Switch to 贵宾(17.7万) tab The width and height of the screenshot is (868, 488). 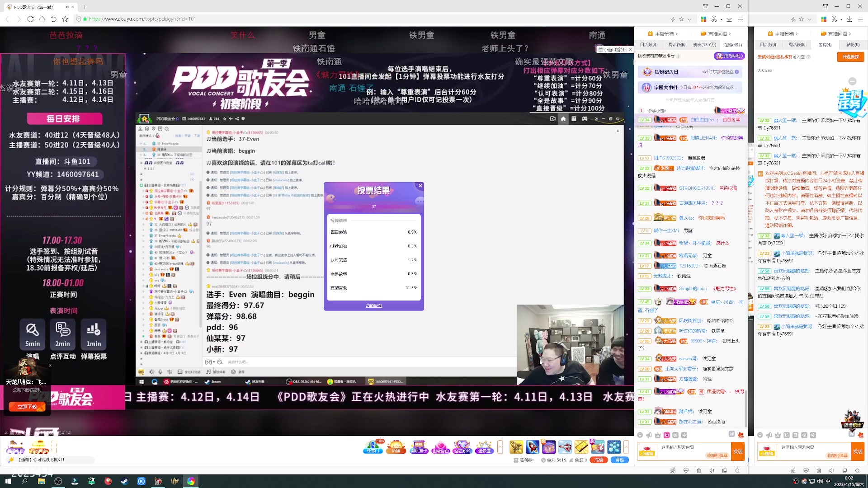coord(705,45)
